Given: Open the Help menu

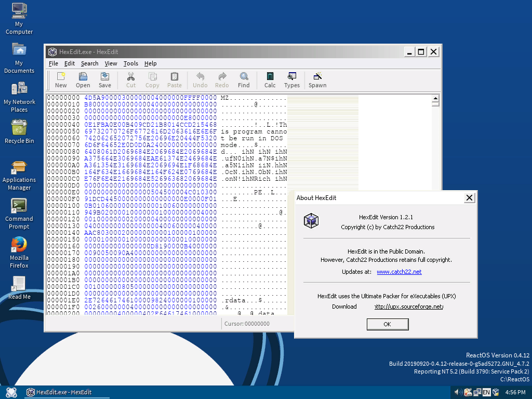Looking at the screenshot, I should 150,63.
